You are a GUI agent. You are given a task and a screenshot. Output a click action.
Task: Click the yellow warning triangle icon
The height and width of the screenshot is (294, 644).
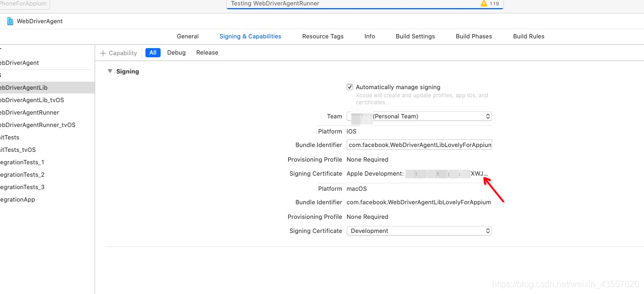[484, 3]
